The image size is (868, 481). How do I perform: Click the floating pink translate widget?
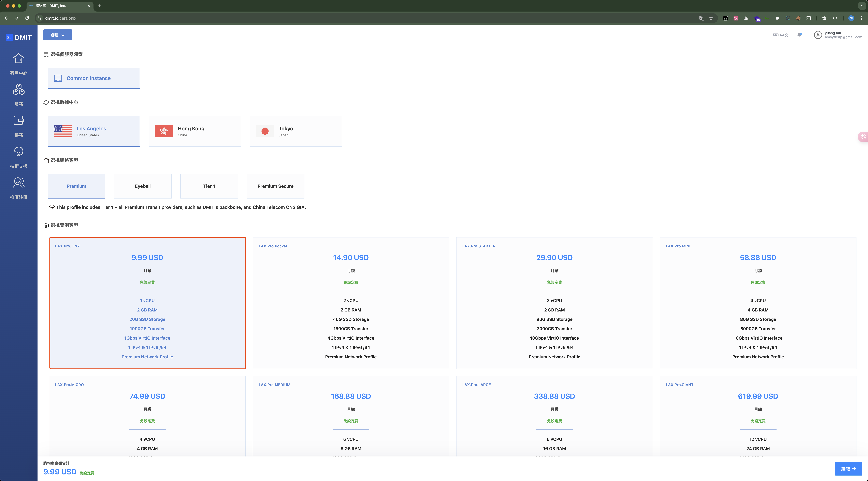pyautogui.click(x=863, y=137)
